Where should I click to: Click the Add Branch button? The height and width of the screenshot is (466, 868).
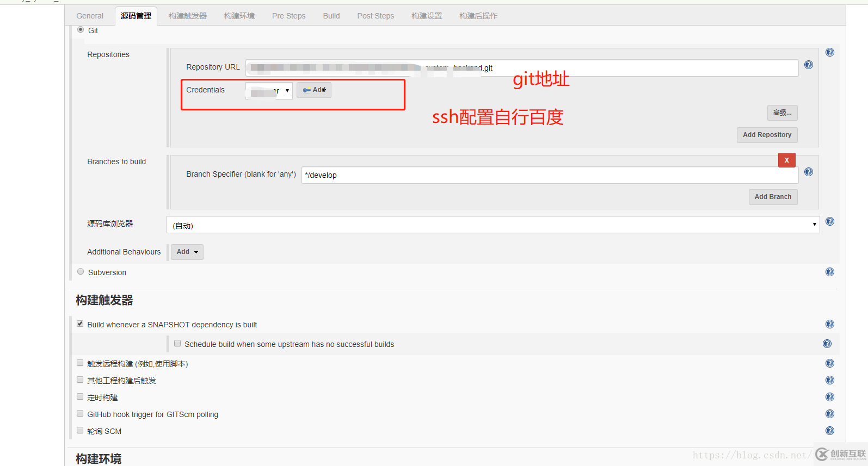click(773, 197)
